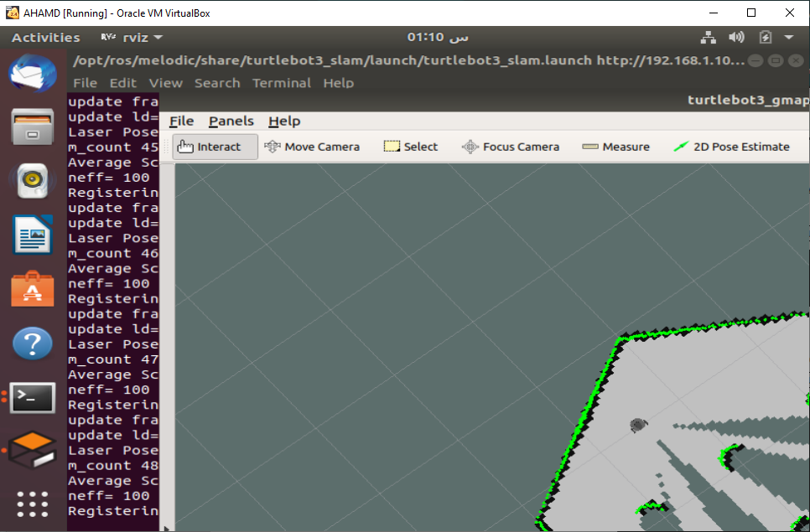Image resolution: width=810 pixels, height=532 pixels.
Task: Open the rviz application dropdown in top bar
Action: 134,37
